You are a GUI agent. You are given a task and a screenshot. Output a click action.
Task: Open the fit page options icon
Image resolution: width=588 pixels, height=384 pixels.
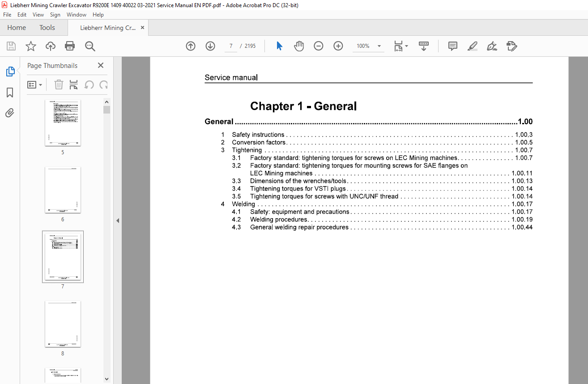coord(401,46)
